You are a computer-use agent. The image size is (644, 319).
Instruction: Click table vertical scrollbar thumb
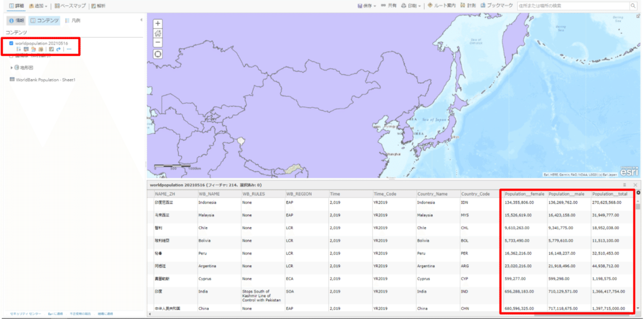click(638, 206)
